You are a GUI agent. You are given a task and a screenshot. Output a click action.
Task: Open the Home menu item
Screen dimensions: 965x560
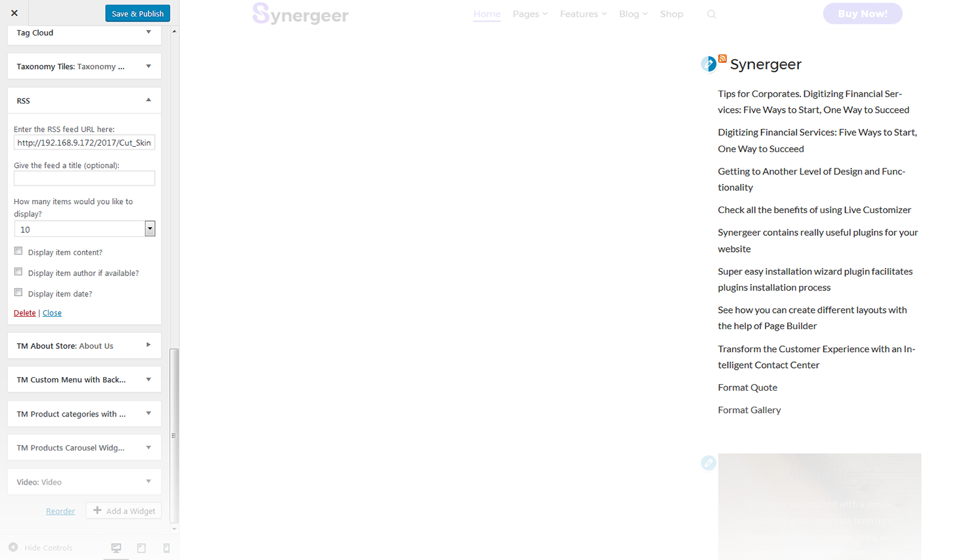(487, 14)
